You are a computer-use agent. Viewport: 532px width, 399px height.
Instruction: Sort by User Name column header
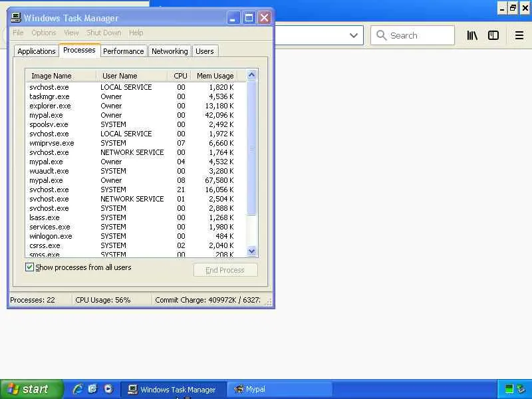(x=132, y=76)
